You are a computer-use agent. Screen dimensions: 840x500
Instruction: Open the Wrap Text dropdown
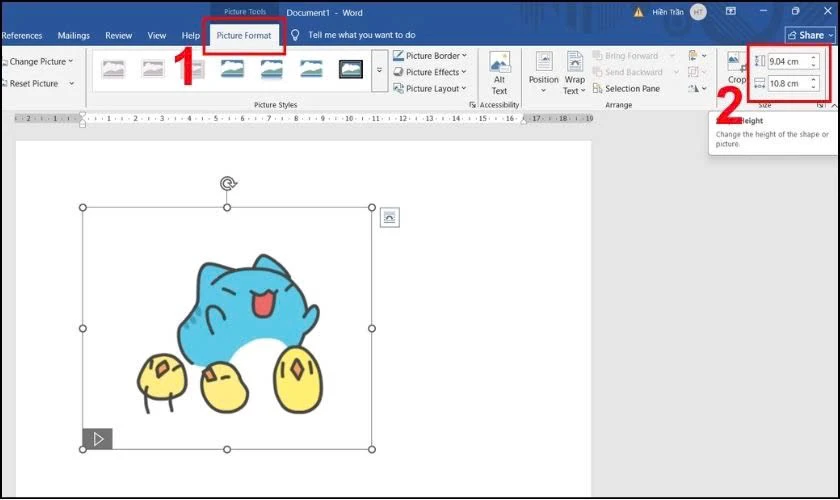574,74
